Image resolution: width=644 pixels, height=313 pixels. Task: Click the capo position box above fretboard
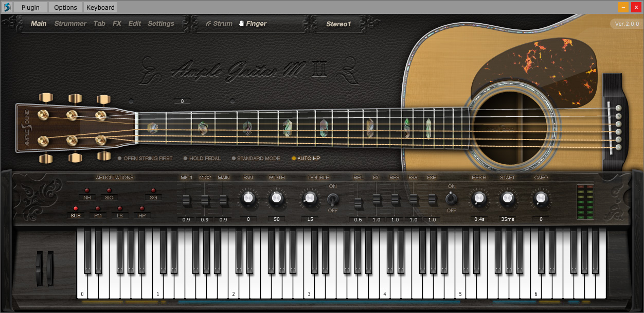tap(182, 101)
